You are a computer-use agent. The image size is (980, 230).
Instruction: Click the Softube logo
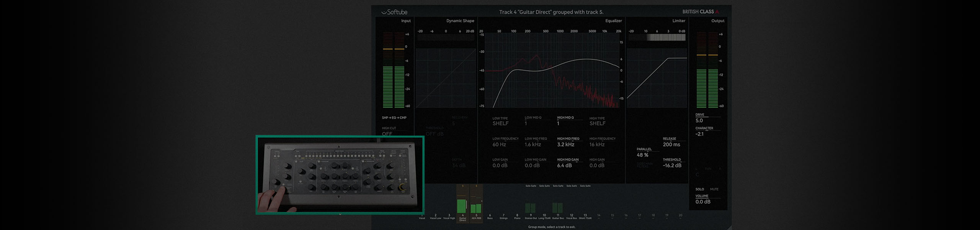[394, 12]
